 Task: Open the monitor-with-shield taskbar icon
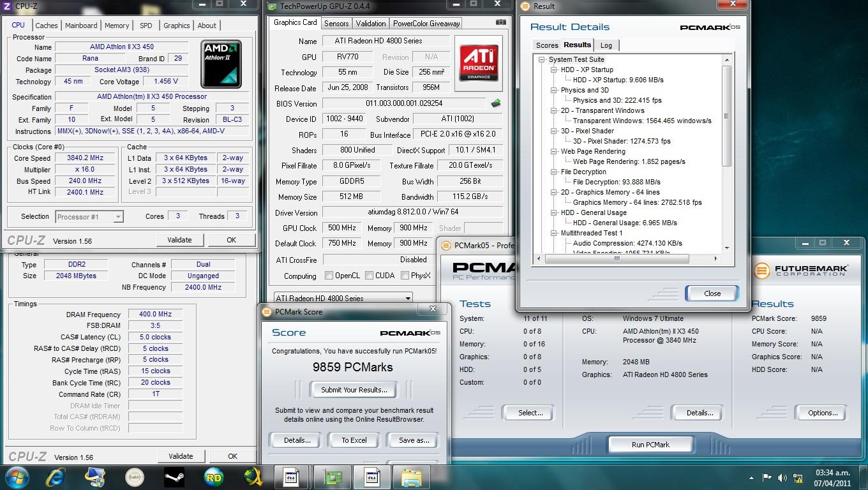tap(95, 477)
